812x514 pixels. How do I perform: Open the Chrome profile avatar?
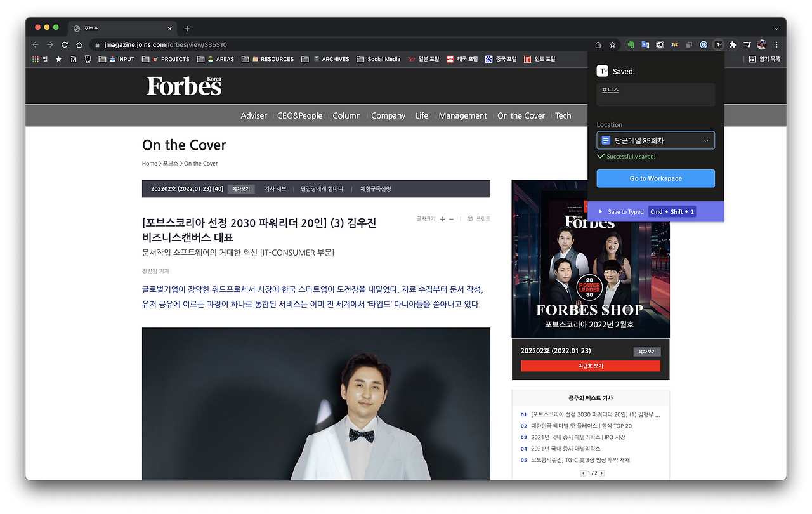(762, 45)
